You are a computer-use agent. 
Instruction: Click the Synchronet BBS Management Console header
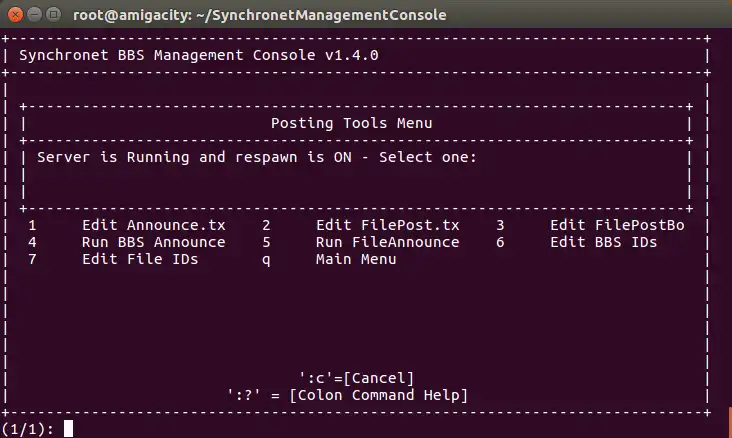199,54
